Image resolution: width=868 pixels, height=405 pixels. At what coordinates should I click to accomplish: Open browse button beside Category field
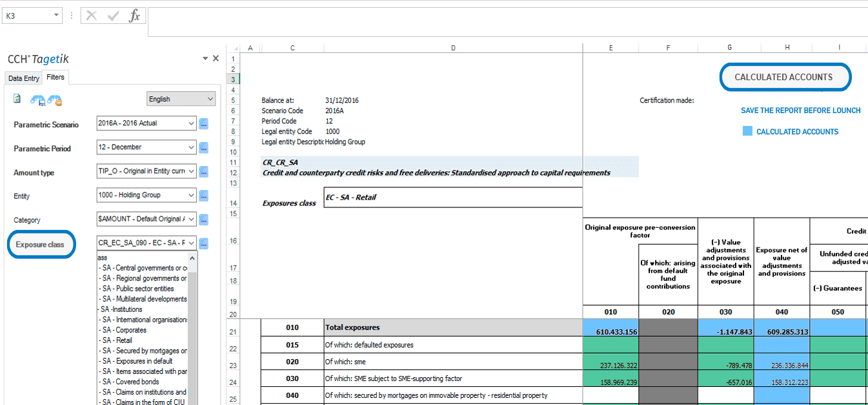click(x=203, y=220)
